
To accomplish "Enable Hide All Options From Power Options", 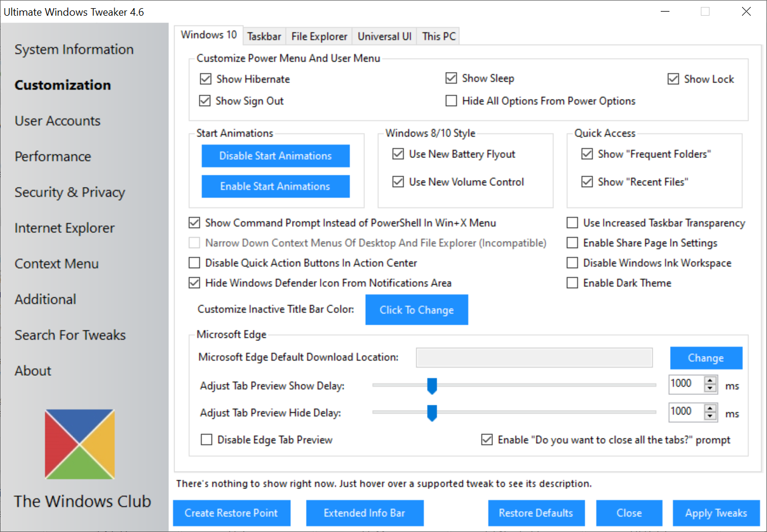I will [451, 100].
